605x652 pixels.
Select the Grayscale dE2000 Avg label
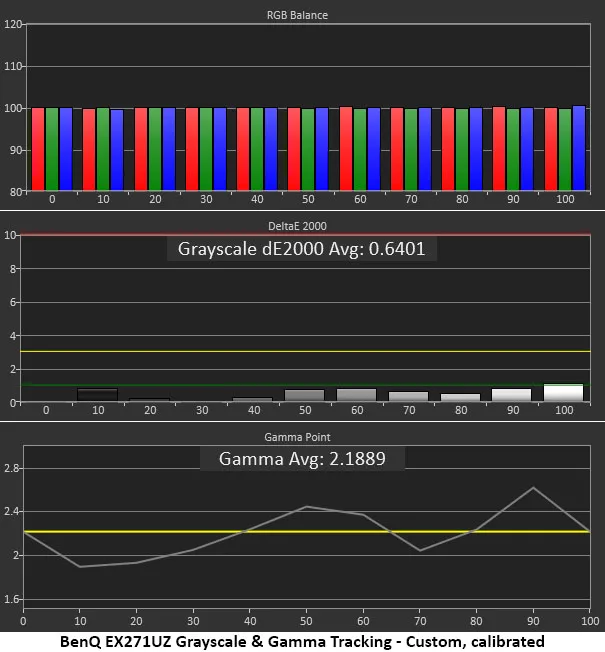301,249
